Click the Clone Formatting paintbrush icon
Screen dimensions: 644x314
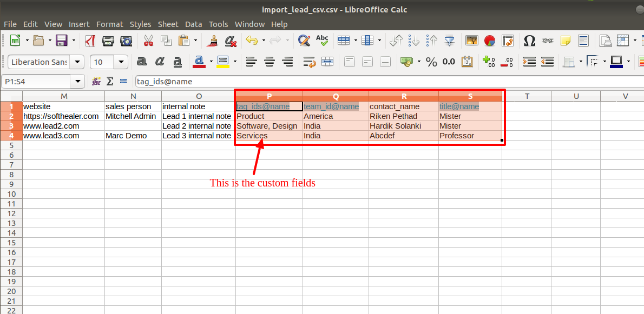(x=213, y=40)
